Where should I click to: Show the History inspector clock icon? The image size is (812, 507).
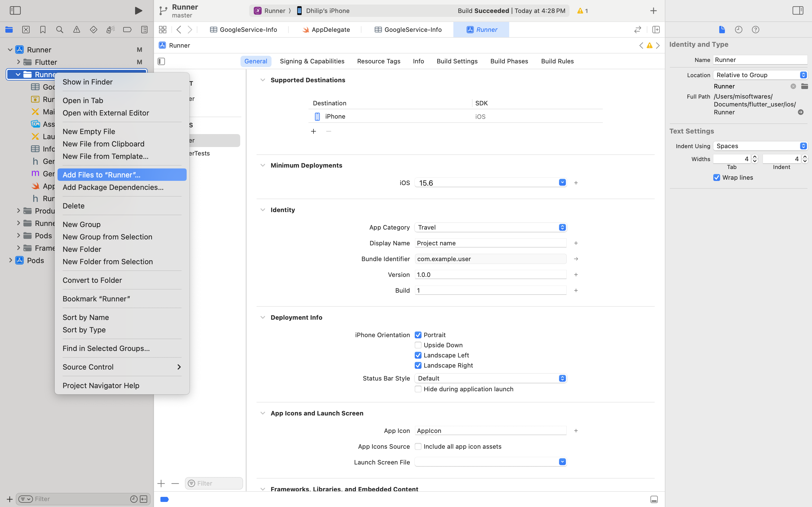(x=738, y=30)
